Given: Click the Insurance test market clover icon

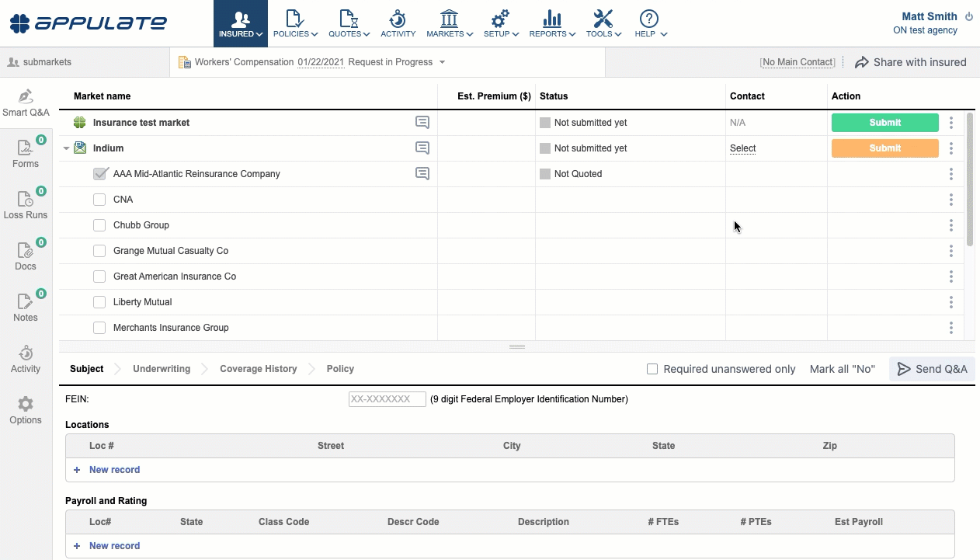Looking at the screenshot, I should point(80,122).
